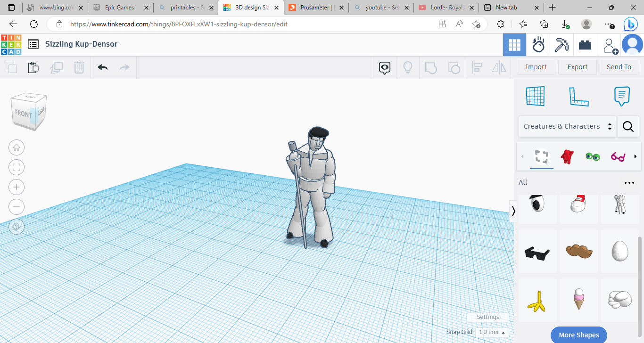
Task: Select the Workplane tool
Action: coord(536,96)
